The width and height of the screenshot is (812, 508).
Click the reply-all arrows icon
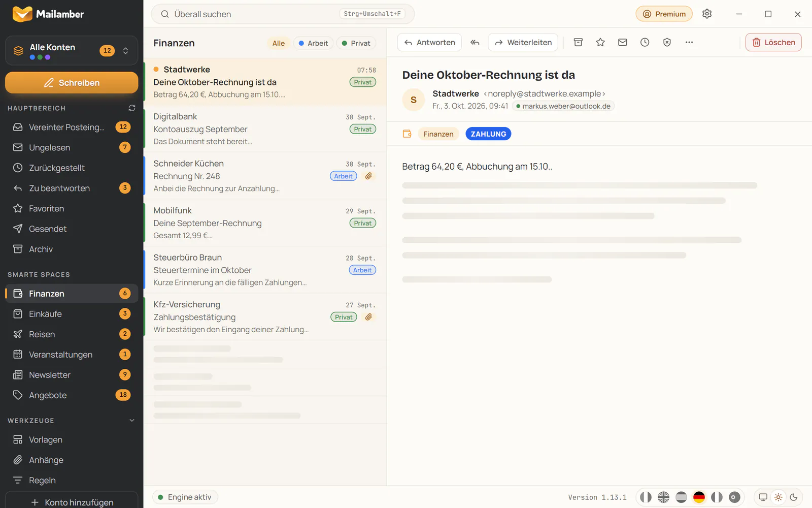tap(475, 42)
